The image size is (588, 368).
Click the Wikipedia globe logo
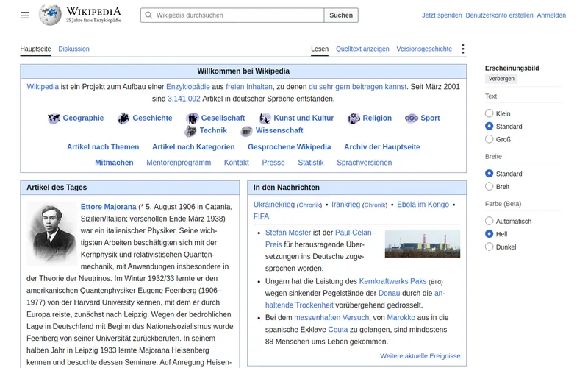50,15
